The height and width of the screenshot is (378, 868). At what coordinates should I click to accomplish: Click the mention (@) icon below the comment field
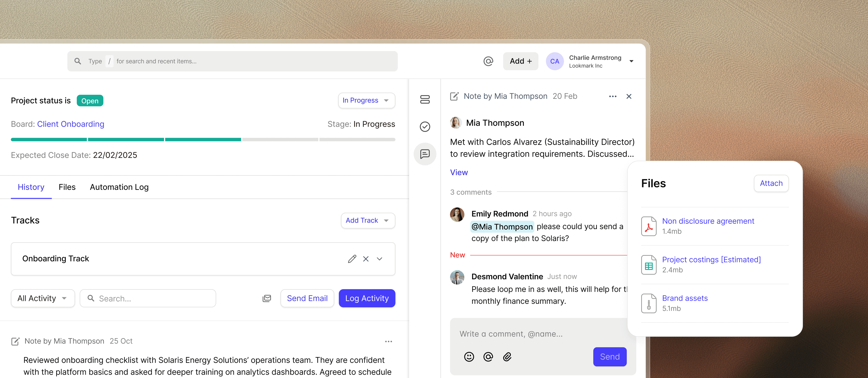(488, 357)
